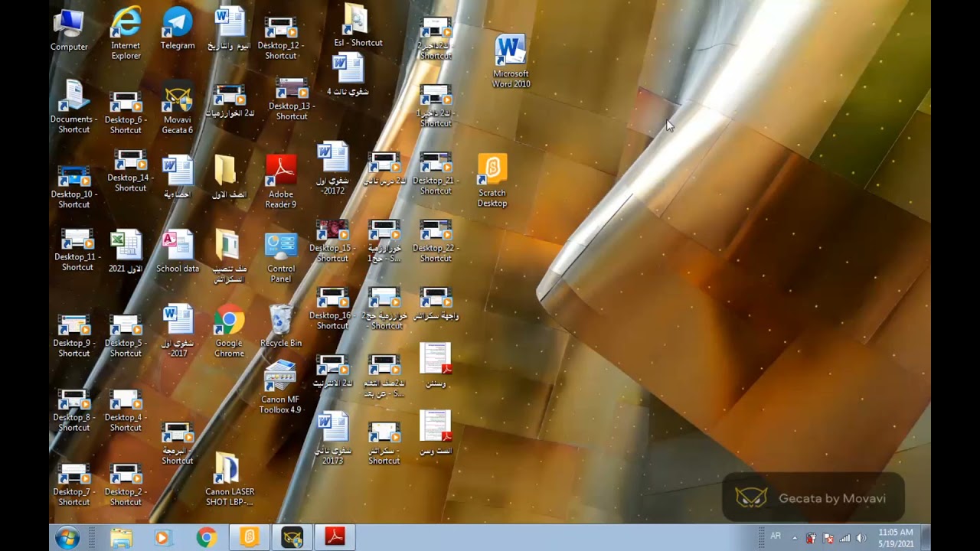Select the Google Chrome desktop icon

229,331
